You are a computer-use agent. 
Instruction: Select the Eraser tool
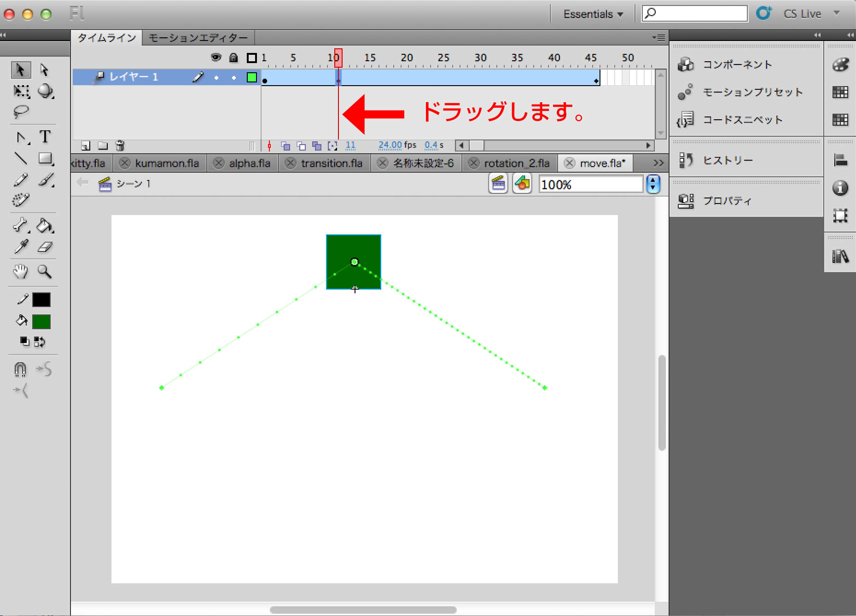pyautogui.click(x=45, y=247)
